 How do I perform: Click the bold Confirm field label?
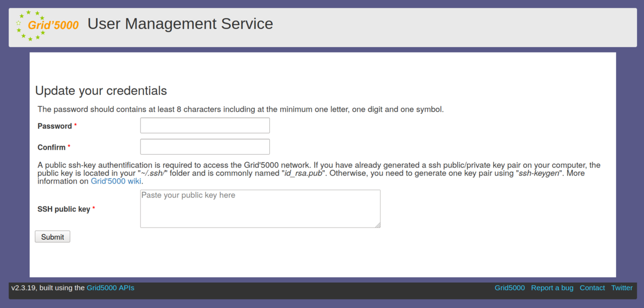pos(52,148)
